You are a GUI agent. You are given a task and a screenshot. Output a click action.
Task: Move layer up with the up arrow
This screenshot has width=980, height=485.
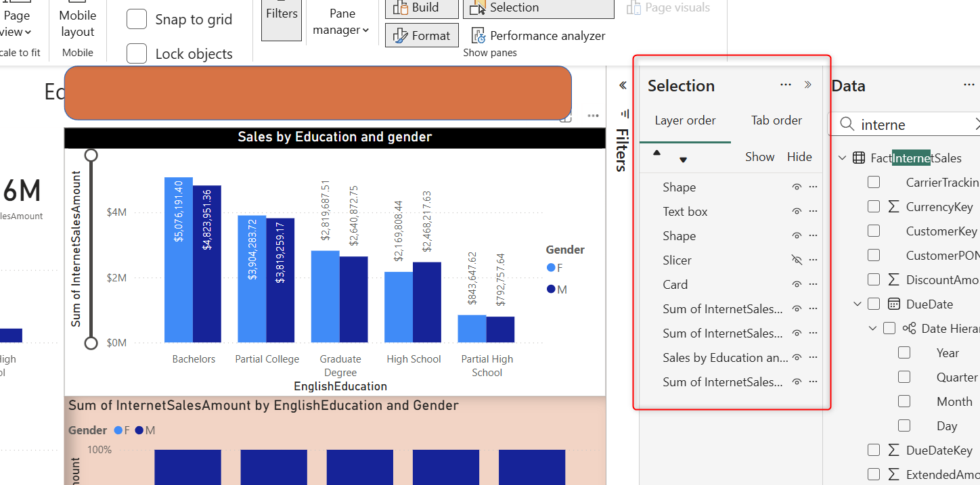[656, 153]
